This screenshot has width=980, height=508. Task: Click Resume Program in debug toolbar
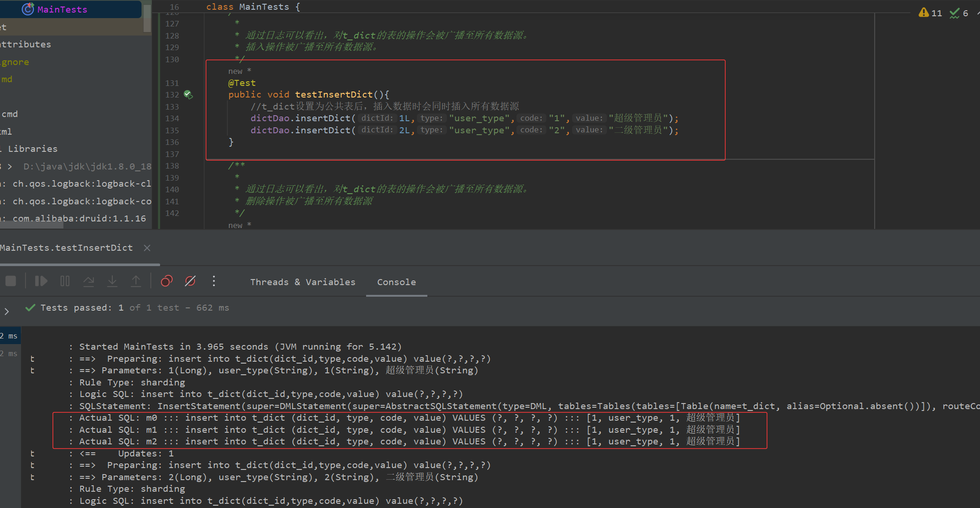coord(41,281)
